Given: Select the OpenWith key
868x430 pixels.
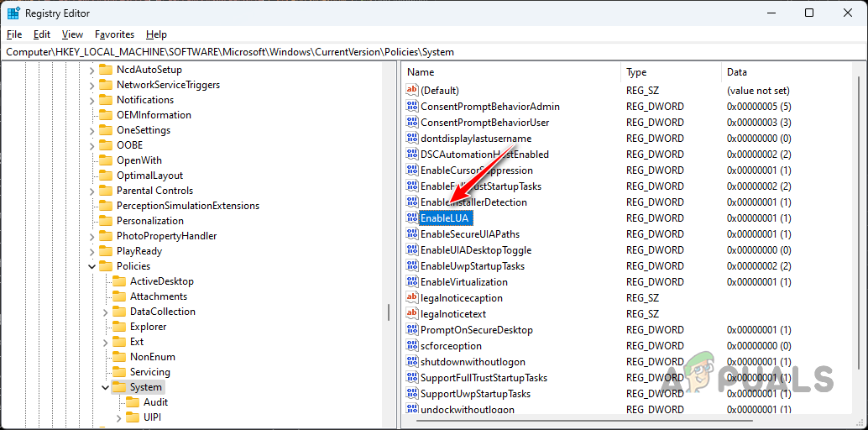Looking at the screenshot, I should point(139,160).
